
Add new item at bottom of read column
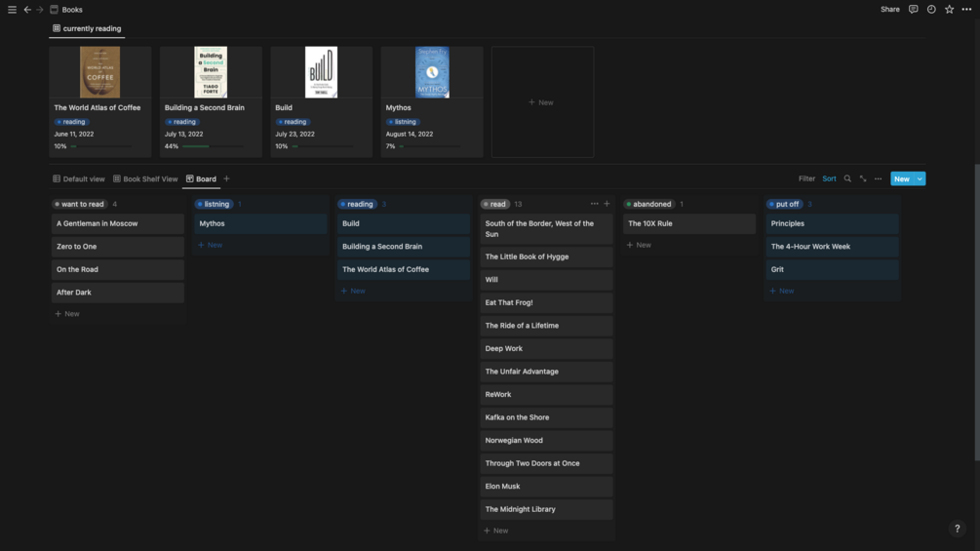tap(497, 531)
